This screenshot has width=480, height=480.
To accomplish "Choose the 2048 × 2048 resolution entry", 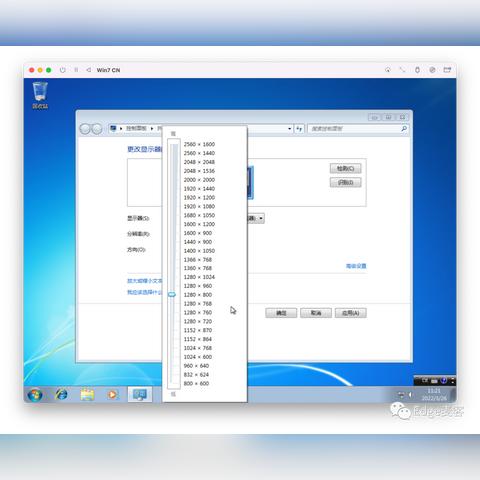I will click(199, 162).
